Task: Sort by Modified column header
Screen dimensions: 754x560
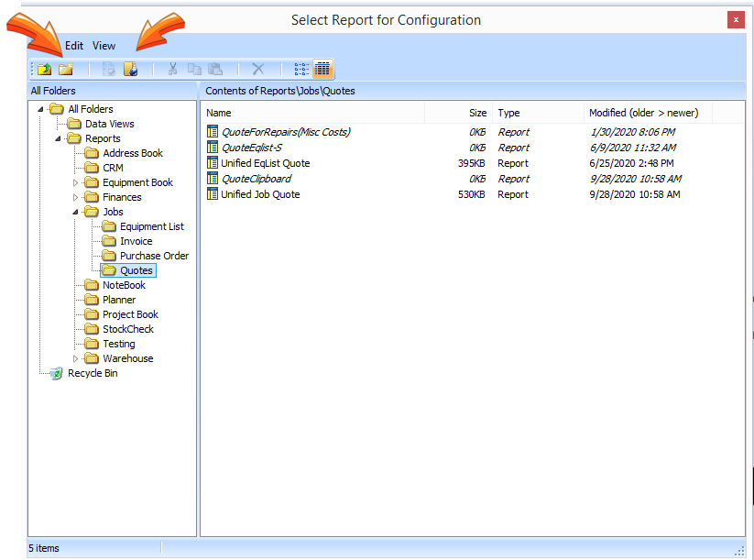Action: (x=643, y=113)
